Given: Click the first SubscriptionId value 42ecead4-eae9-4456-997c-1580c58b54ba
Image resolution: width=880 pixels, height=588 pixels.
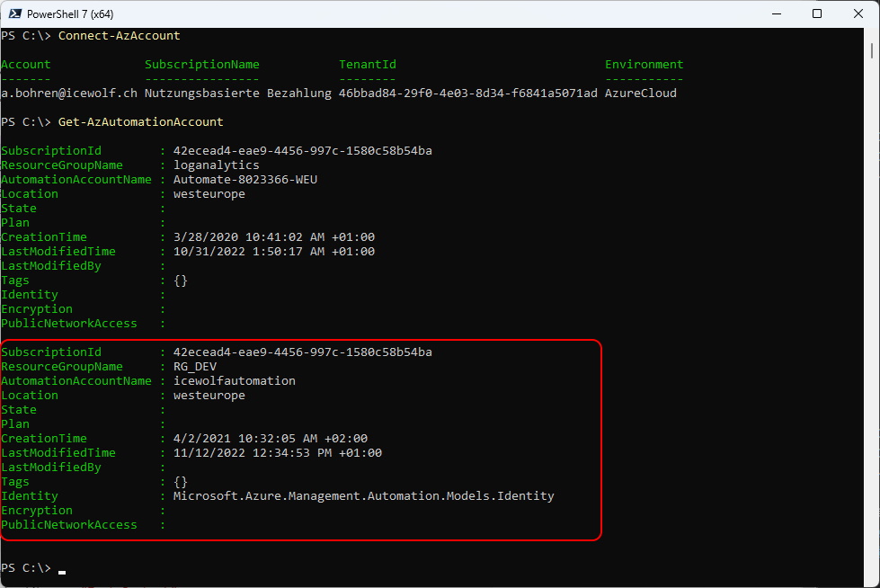Looking at the screenshot, I should pos(303,151).
